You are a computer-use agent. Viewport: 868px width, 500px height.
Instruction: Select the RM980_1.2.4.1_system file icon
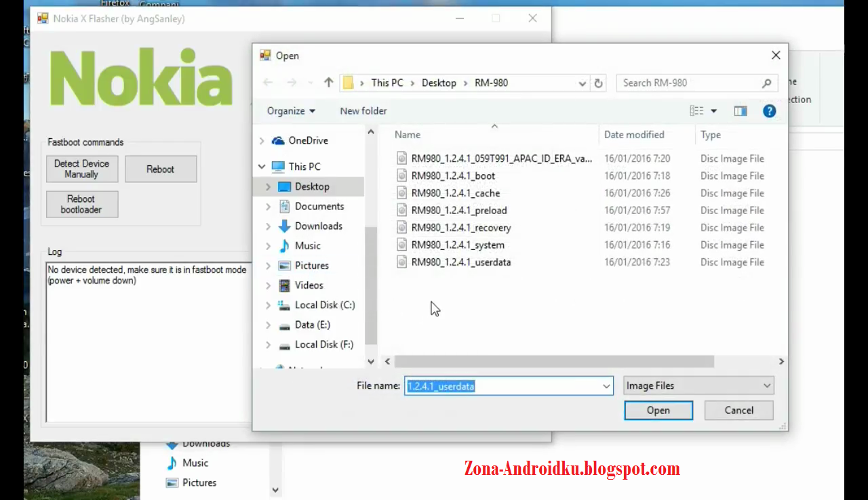pos(402,245)
